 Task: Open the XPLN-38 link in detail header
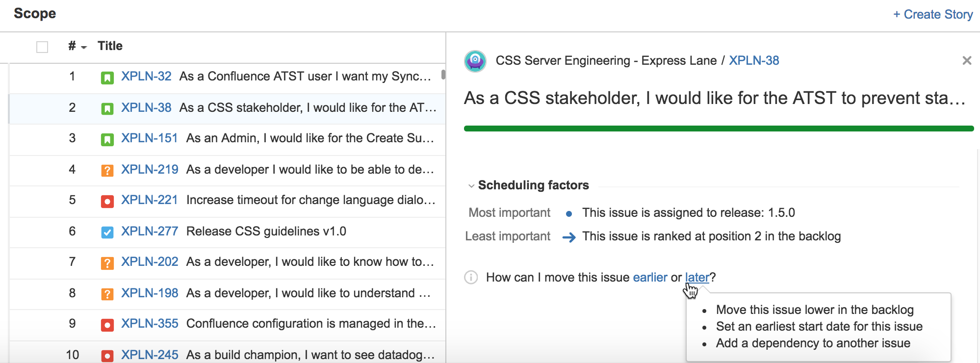pyautogui.click(x=754, y=60)
